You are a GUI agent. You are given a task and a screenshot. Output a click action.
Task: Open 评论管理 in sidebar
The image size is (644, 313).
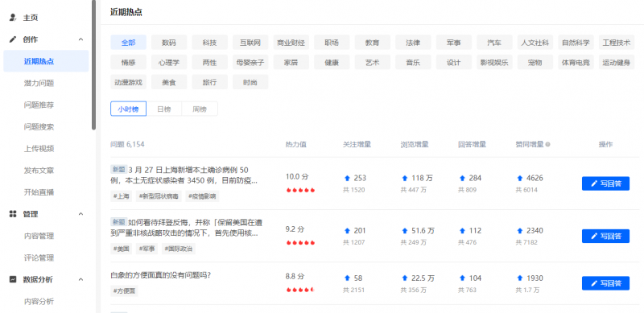(x=39, y=258)
